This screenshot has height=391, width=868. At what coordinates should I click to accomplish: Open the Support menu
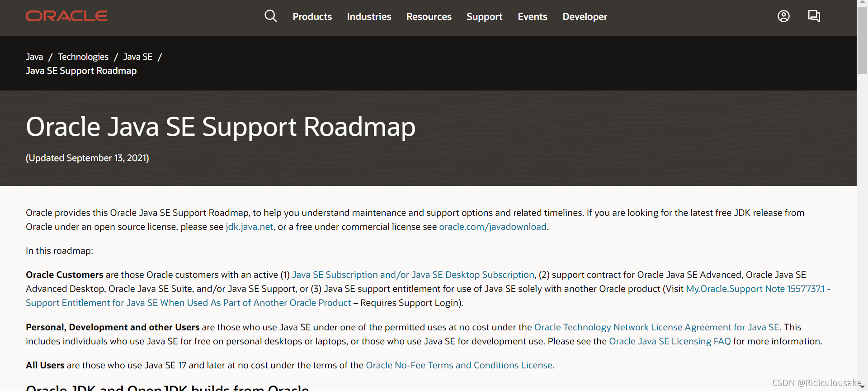(x=484, y=17)
